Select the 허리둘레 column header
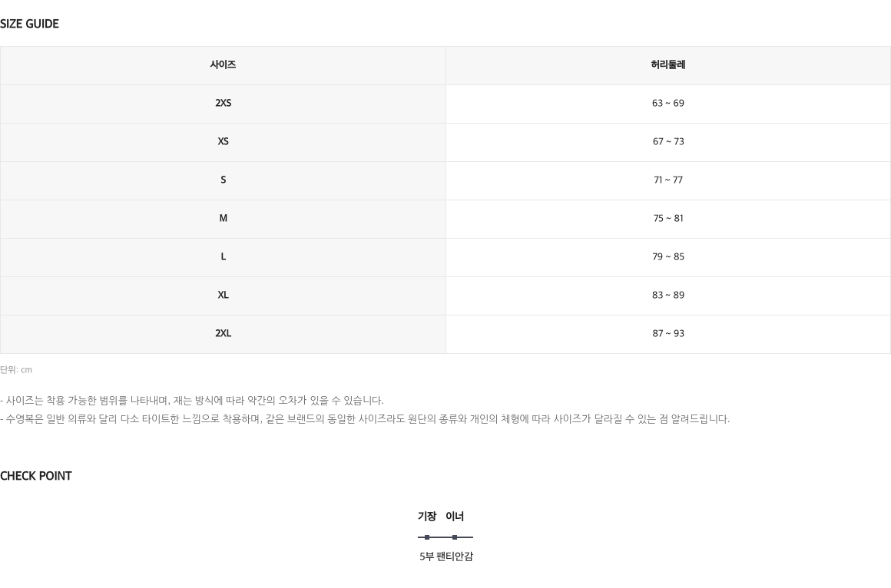 coord(667,65)
